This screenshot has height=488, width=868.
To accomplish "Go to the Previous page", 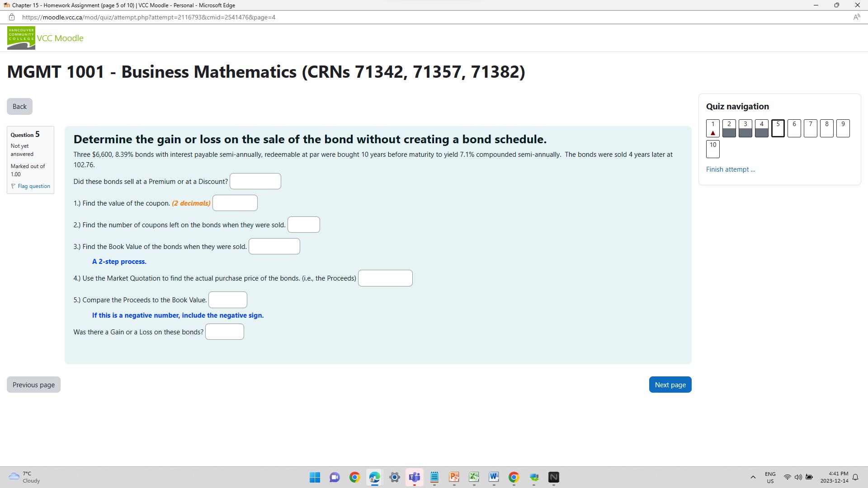I will [33, 385].
